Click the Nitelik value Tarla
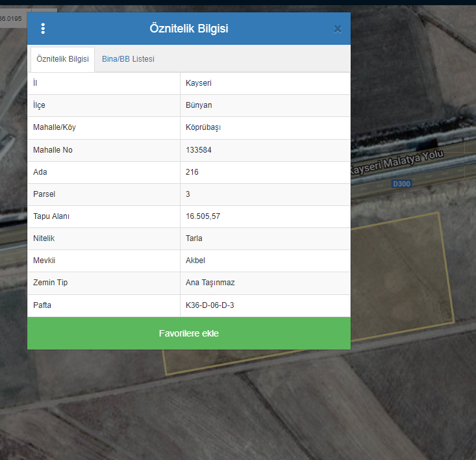The height and width of the screenshot is (460, 476). [194, 238]
